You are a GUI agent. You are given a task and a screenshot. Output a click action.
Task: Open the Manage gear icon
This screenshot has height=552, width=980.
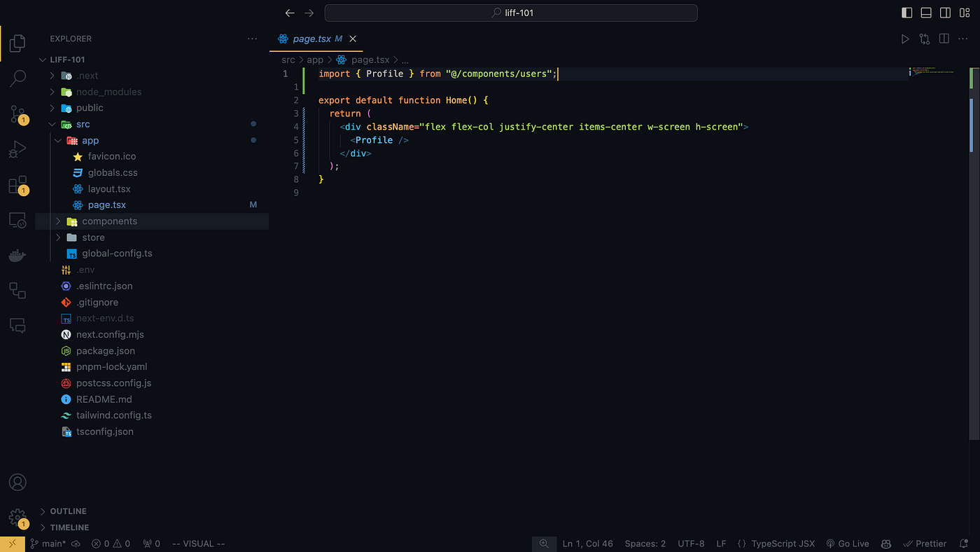[17, 518]
